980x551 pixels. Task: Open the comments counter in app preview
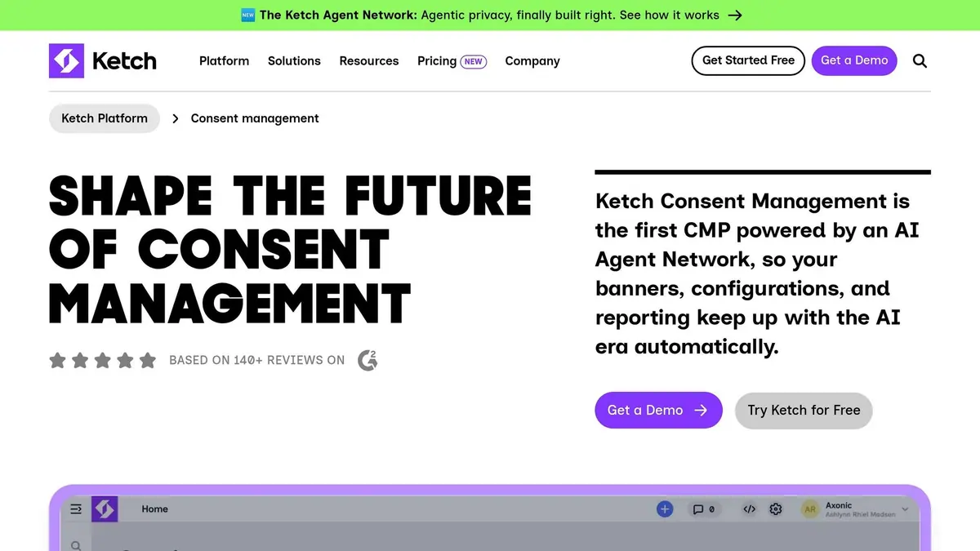click(x=704, y=509)
